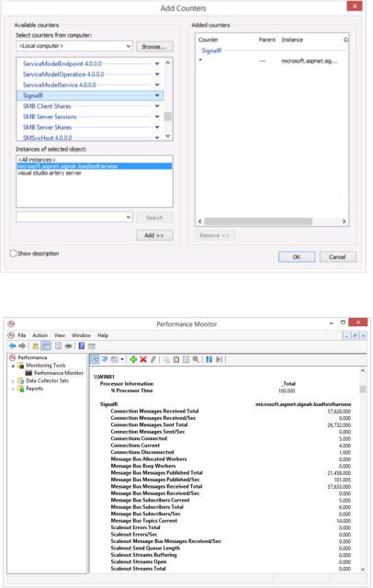The height and width of the screenshot is (588, 373).
Task: Click the Highlight pen icon
Action: 153,359
